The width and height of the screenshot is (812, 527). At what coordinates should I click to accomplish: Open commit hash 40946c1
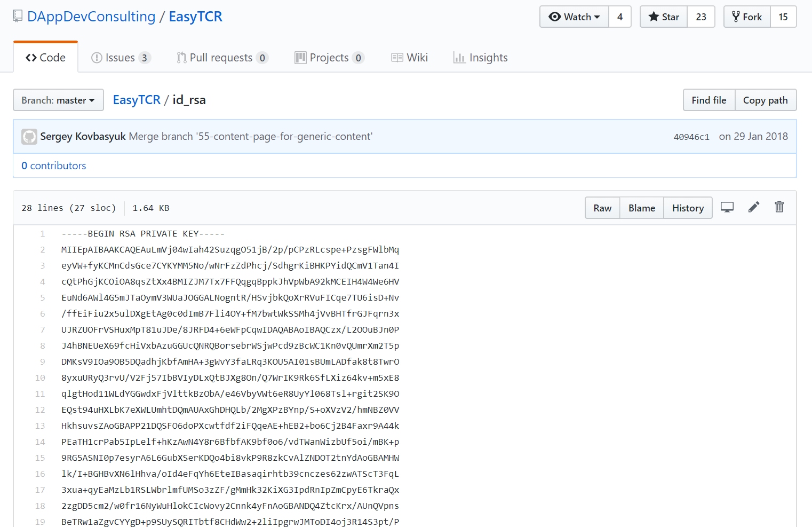pos(691,137)
